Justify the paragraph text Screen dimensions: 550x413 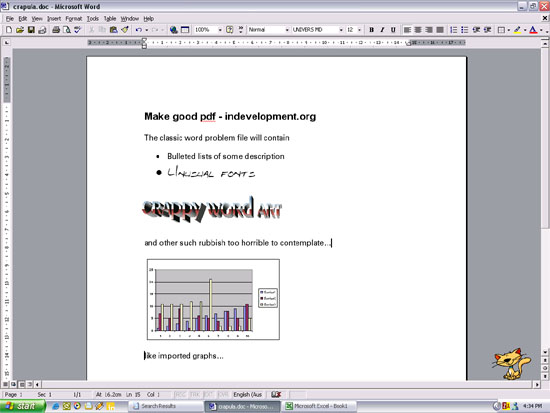pos(440,30)
